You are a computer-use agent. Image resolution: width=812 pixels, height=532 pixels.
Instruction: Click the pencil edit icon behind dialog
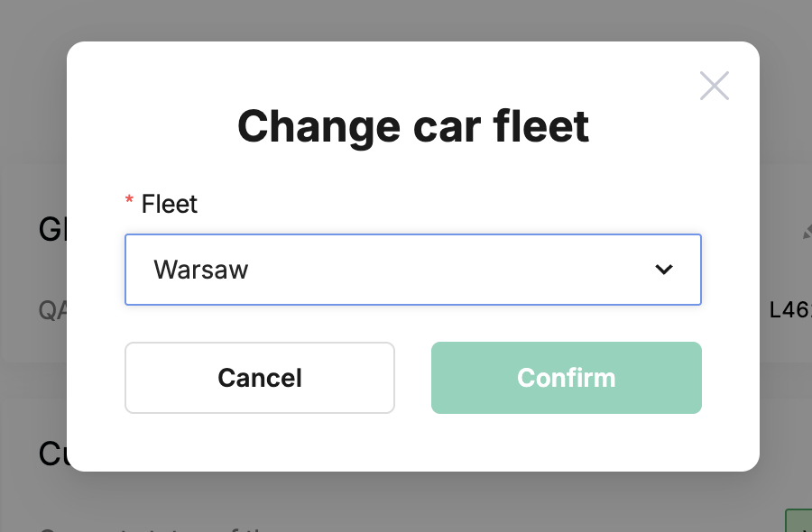point(807,232)
